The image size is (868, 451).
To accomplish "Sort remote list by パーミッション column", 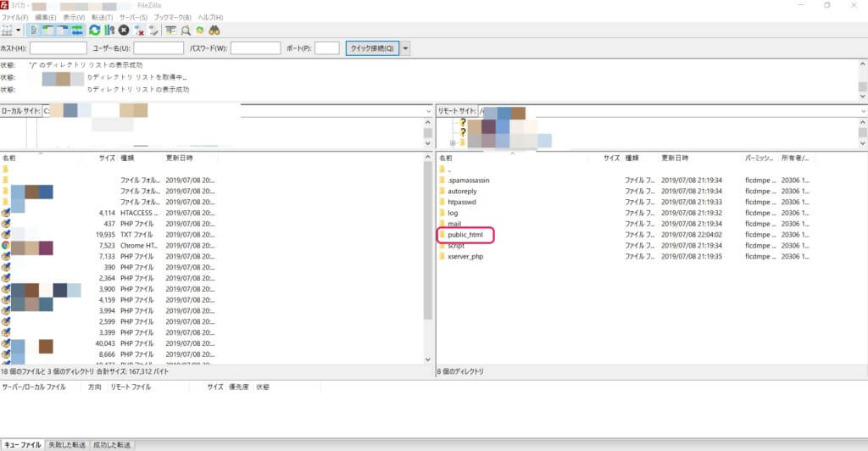I will point(759,159).
